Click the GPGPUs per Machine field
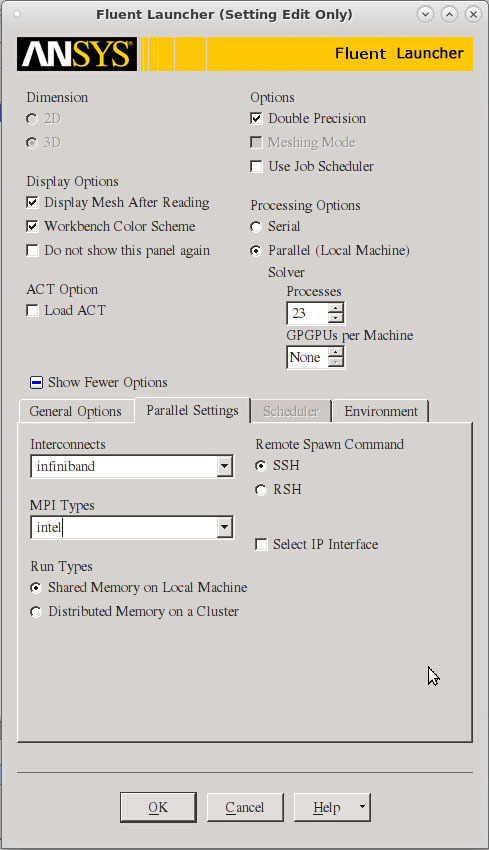 point(307,358)
